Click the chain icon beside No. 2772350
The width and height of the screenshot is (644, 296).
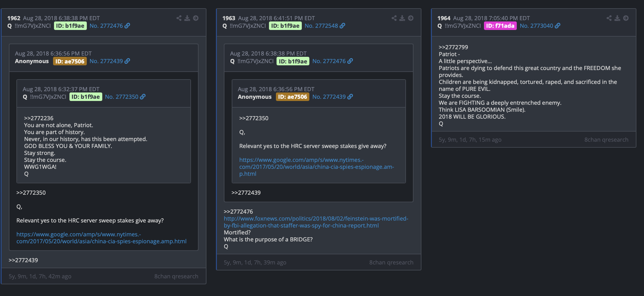tap(143, 97)
